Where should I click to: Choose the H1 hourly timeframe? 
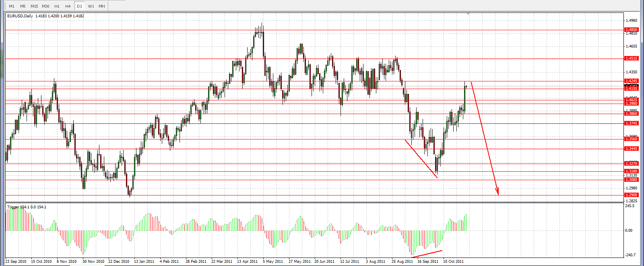(x=57, y=6)
